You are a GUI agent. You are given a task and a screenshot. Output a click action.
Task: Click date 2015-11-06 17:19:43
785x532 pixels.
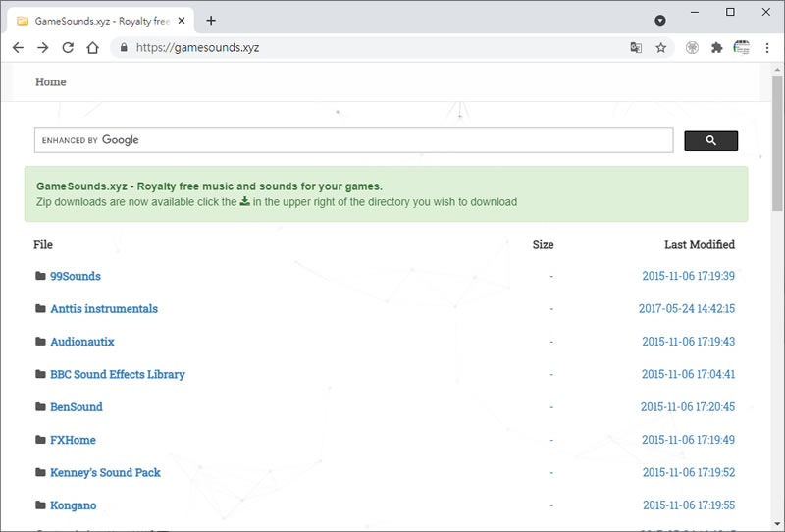[689, 342]
